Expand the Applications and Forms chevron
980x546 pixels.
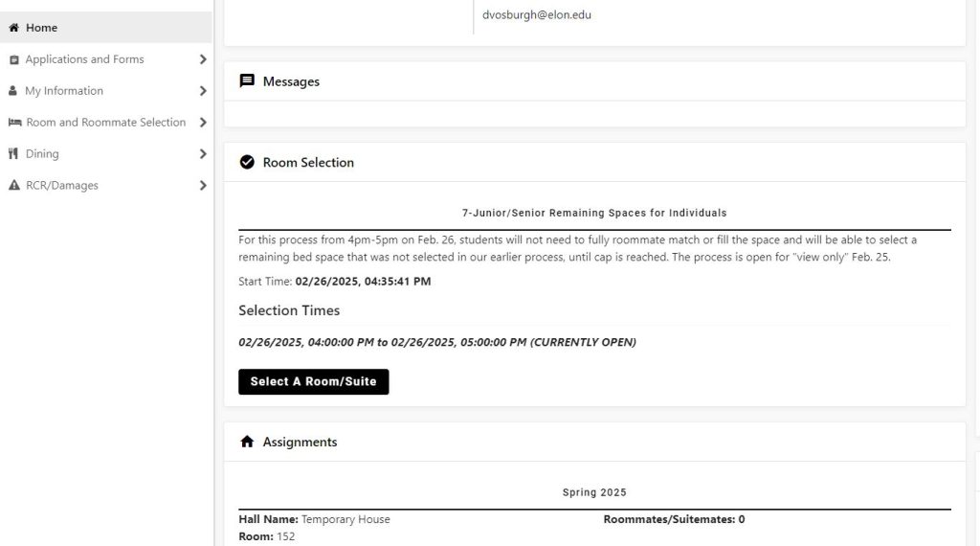(x=203, y=59)
